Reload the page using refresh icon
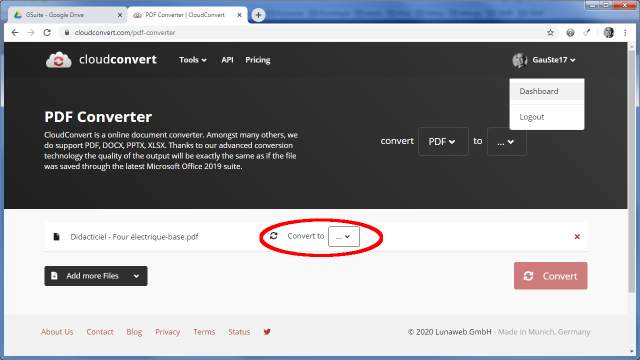Viewport: 640px width, 360px height. coord(47,33)
